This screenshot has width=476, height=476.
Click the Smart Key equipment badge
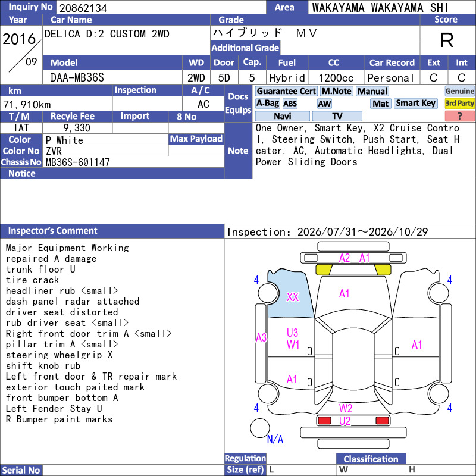pos(415,103)
